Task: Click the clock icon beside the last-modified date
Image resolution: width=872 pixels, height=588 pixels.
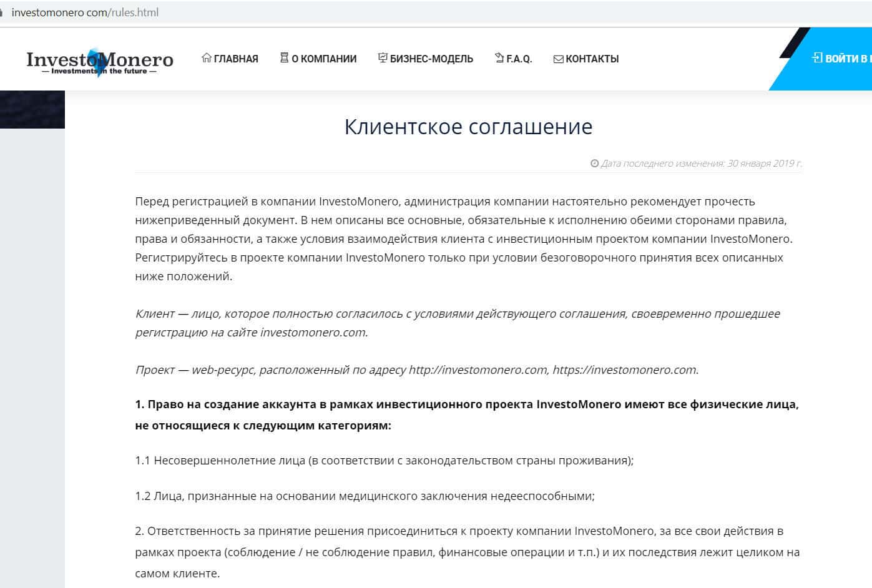Action: pyautogui.click(x=594, y=164)
